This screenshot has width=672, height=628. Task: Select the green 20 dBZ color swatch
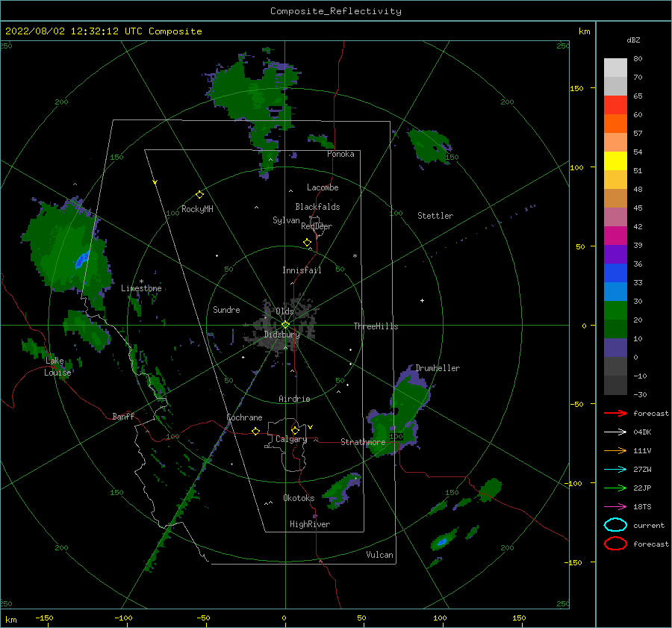click(x=615, y=310)
